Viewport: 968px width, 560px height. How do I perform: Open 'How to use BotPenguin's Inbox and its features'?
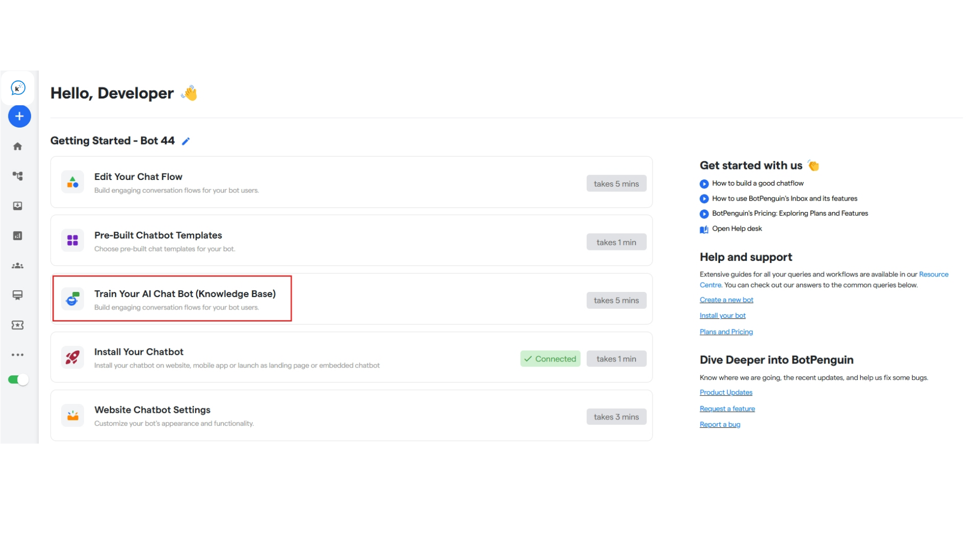(785, 199)
